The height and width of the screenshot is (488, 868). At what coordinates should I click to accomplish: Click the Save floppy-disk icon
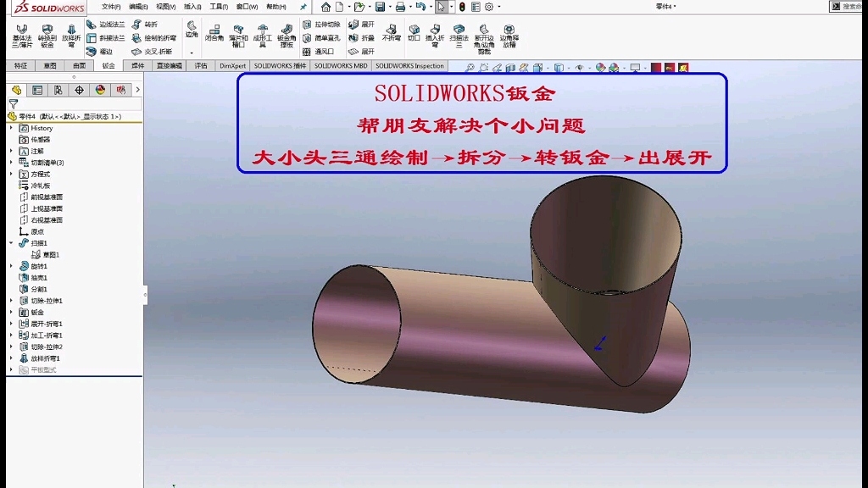(x=380, y=7)
